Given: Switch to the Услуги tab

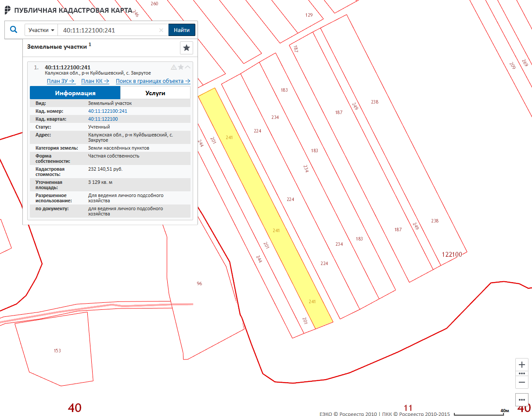Looking at the screenshot, I should 155,93.
